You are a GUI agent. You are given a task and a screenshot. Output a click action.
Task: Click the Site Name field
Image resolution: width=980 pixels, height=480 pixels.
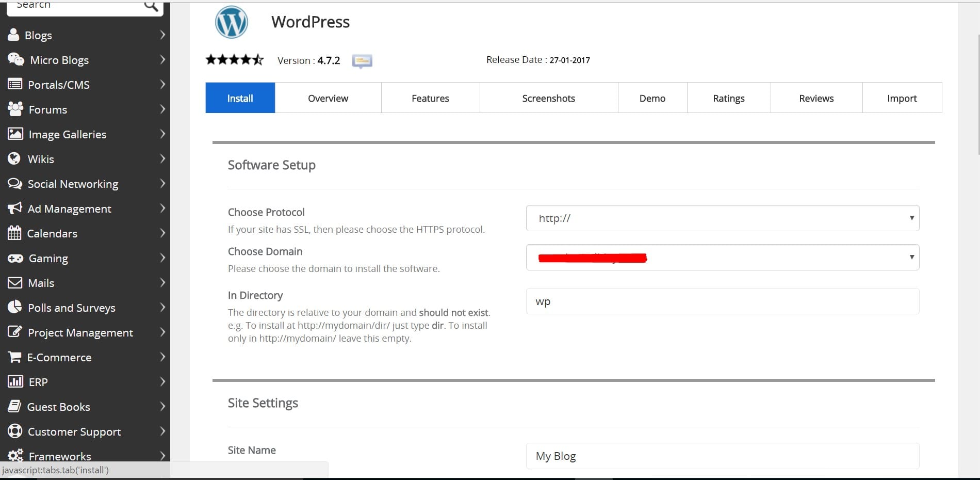(723, 456)
